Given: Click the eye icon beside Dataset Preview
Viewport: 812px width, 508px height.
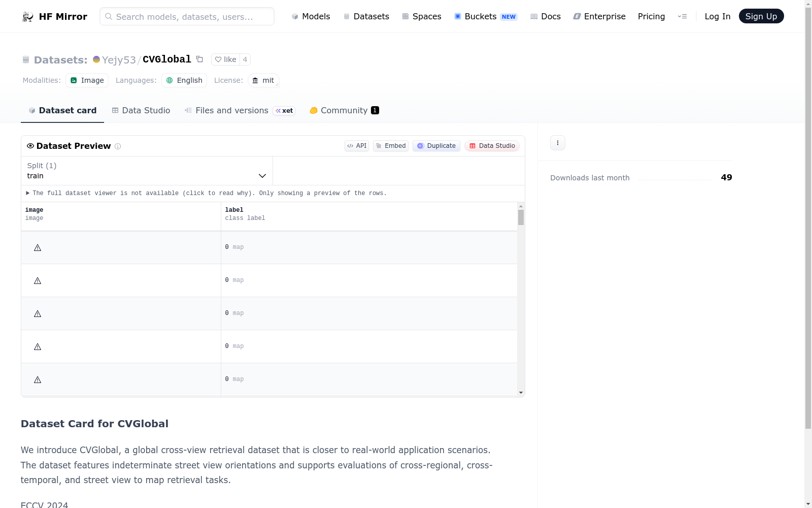Looking at the screenshot, I should 30,146.
